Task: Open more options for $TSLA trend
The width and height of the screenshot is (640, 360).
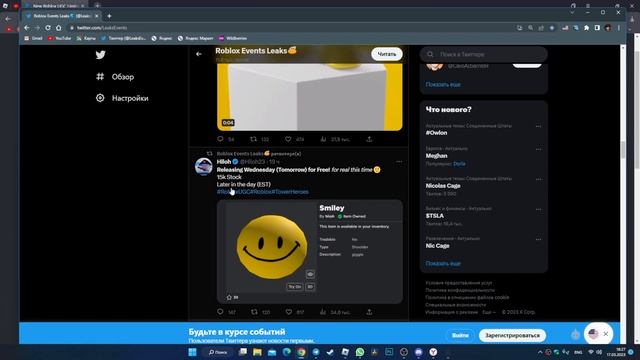Action: 538,209
